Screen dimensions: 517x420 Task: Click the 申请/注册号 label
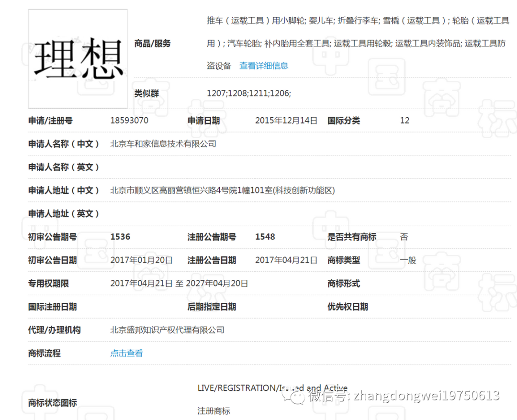50,121
